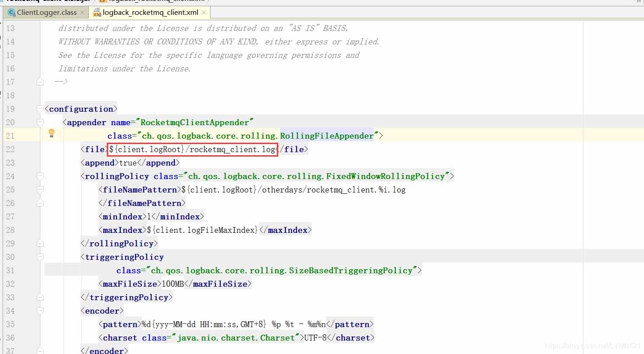644x354 pixels.
Task: Click fold marker at comment end line 17
Action: [40, 82]
